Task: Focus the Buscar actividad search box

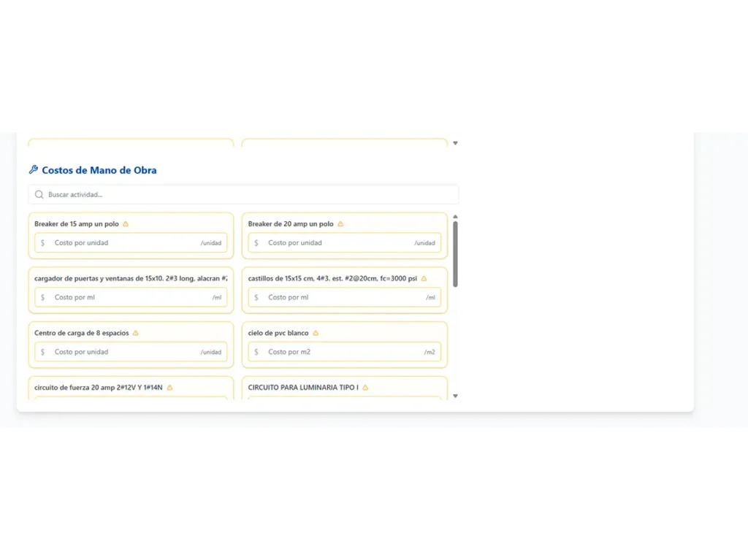Action: coord(248,195)
